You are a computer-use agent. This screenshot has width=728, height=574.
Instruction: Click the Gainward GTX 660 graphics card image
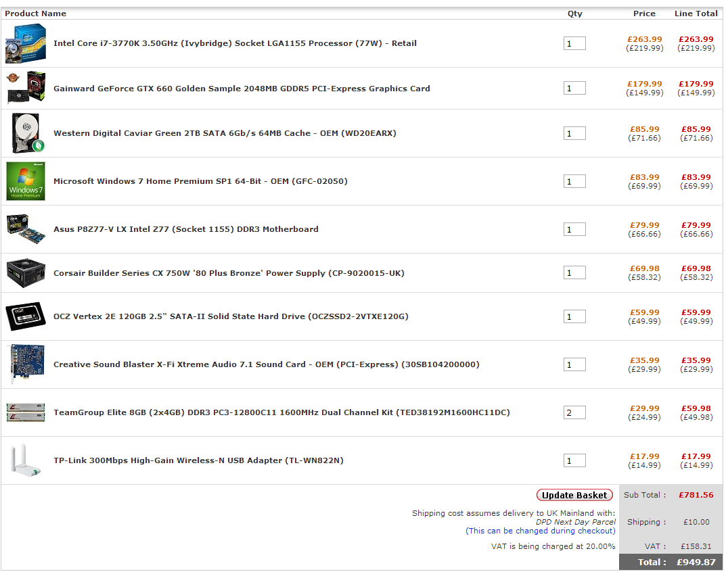click(26, 88)
